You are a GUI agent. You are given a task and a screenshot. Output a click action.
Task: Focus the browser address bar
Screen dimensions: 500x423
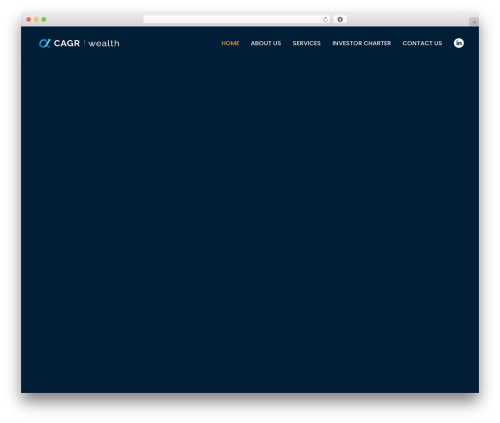(x=236, y=20)
